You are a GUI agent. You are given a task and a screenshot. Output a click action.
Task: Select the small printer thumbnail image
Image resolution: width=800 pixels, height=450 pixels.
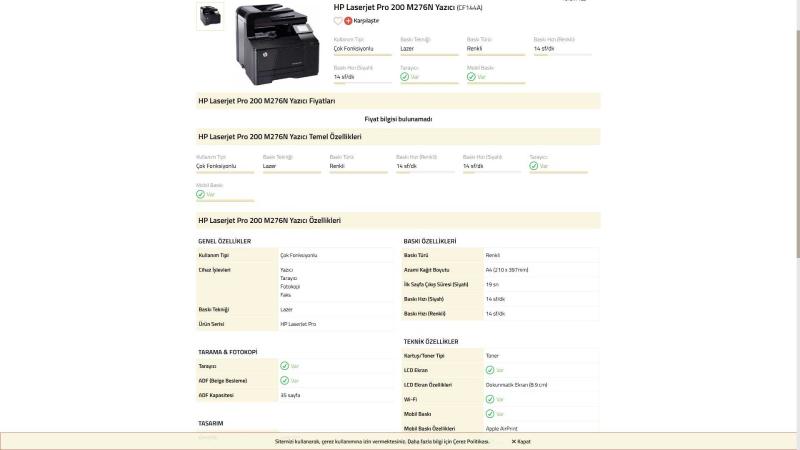210,15
